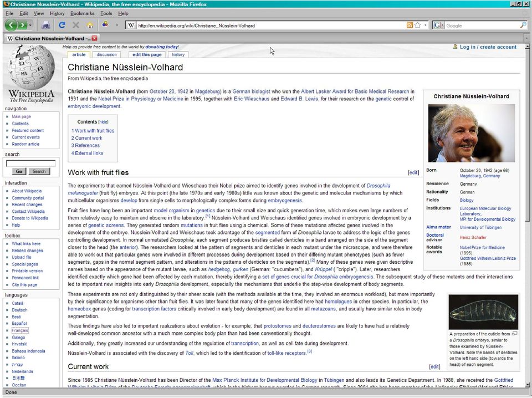Click Cite this page in toolbox
532x398 pixels.
(24, 285)
